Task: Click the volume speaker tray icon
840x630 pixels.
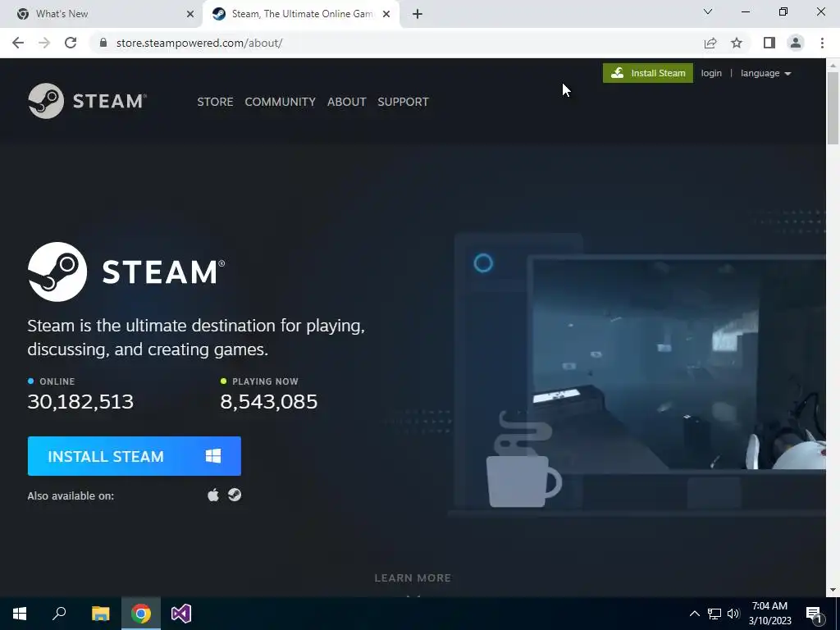Action: [x=733, y=614]
